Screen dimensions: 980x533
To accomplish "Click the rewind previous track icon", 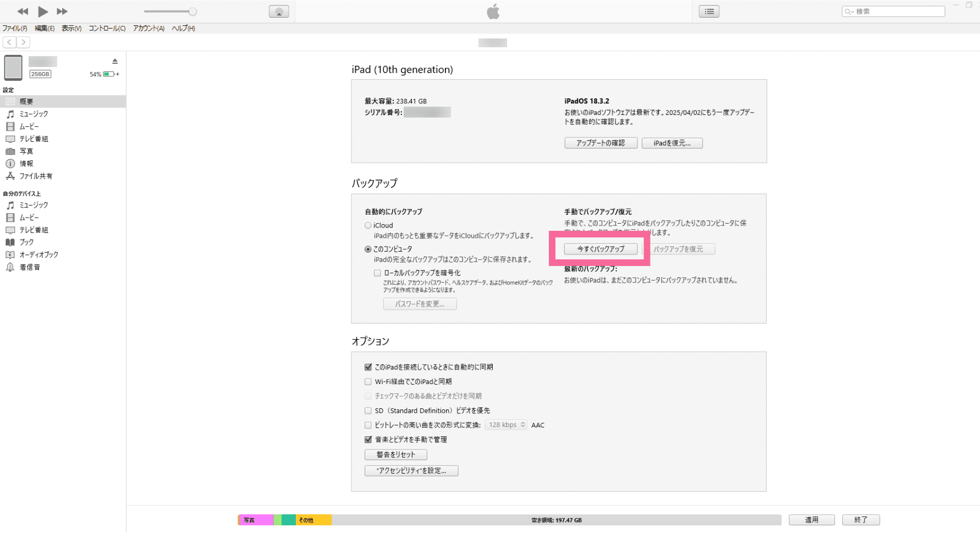I will tap(23, 12).
